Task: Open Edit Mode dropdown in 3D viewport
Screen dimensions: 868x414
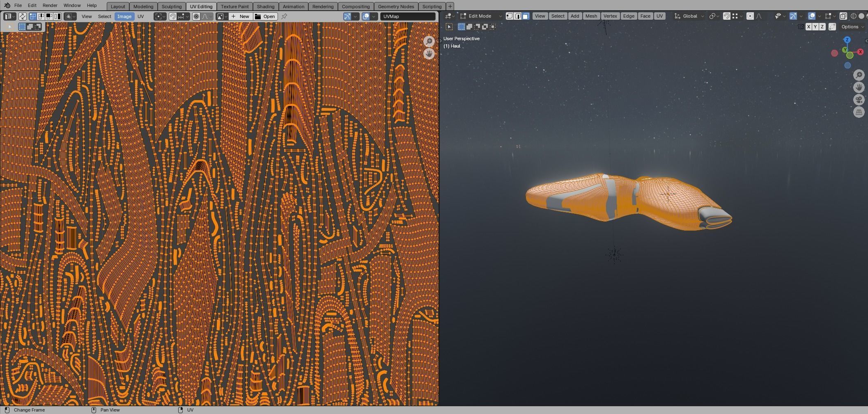Action: tap(481, 16)
